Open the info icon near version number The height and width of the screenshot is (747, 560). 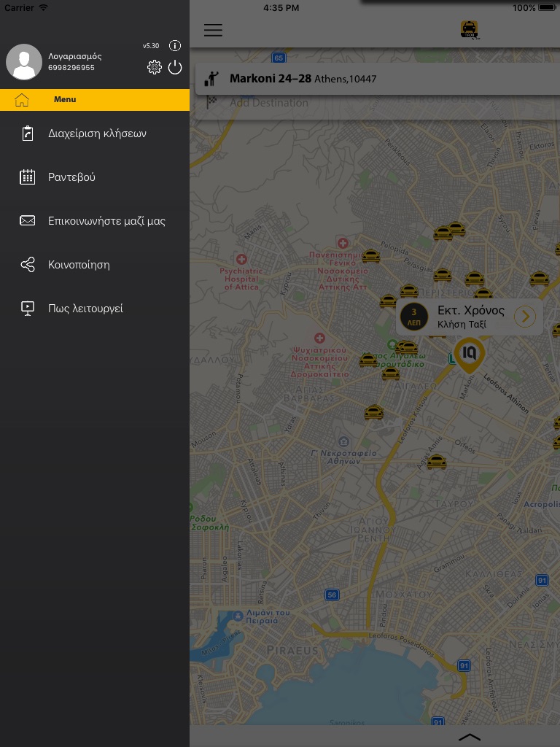[175, 46]
